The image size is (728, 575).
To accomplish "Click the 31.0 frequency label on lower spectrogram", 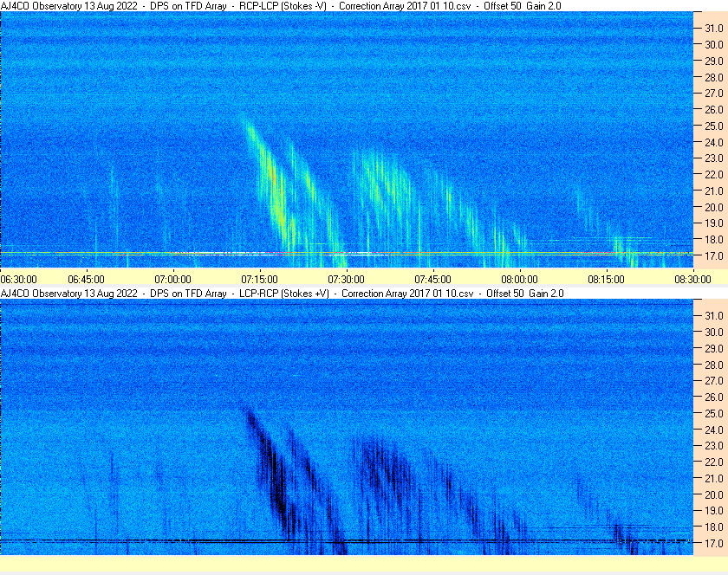I will click(x=714, y=315).
